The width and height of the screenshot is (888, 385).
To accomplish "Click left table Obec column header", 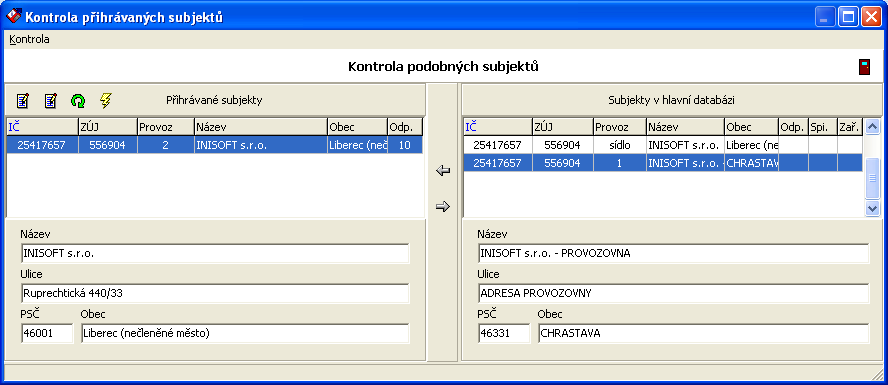I will pos(357,127).
